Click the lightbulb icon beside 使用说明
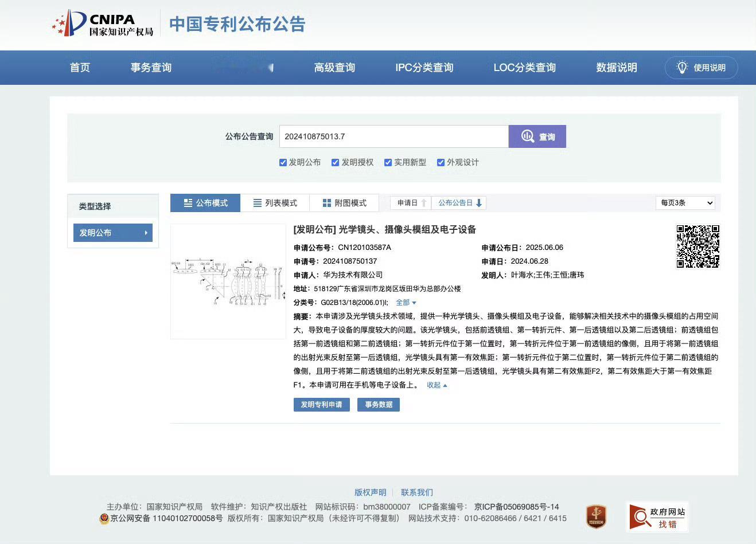Image resolution: width=756 pixels, height=544 pixels. [682, 68]
